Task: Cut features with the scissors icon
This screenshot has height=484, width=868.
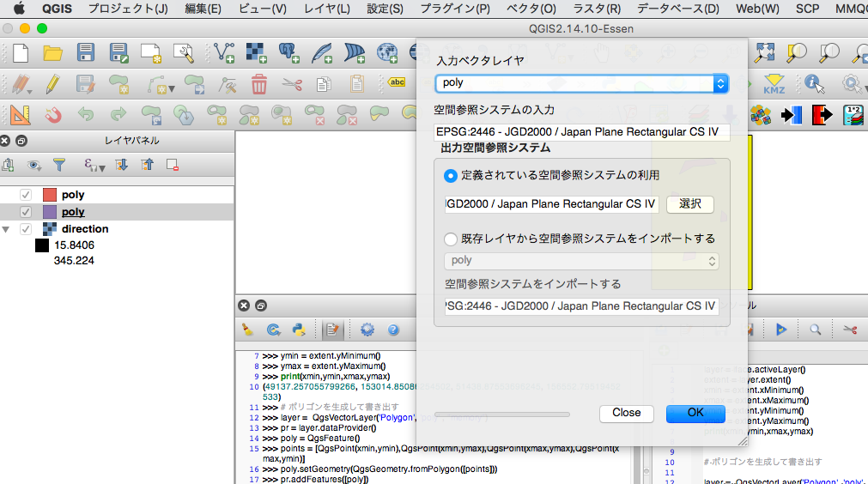Action: coord(292,84)
